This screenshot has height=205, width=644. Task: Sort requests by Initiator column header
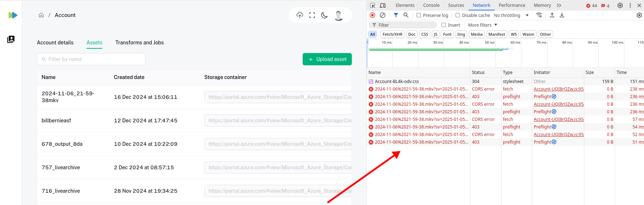[558, 73]
